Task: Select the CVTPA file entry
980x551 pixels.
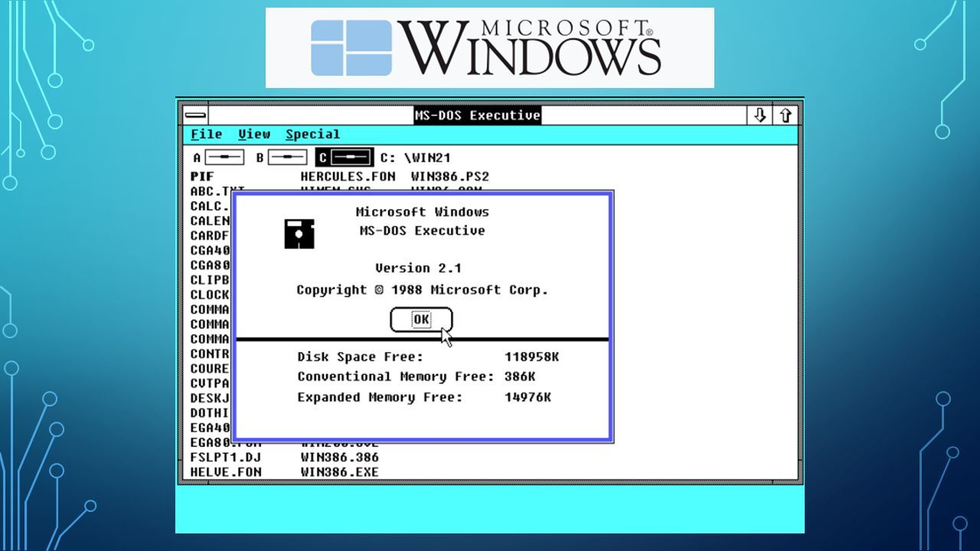Action: coord(210,383)
